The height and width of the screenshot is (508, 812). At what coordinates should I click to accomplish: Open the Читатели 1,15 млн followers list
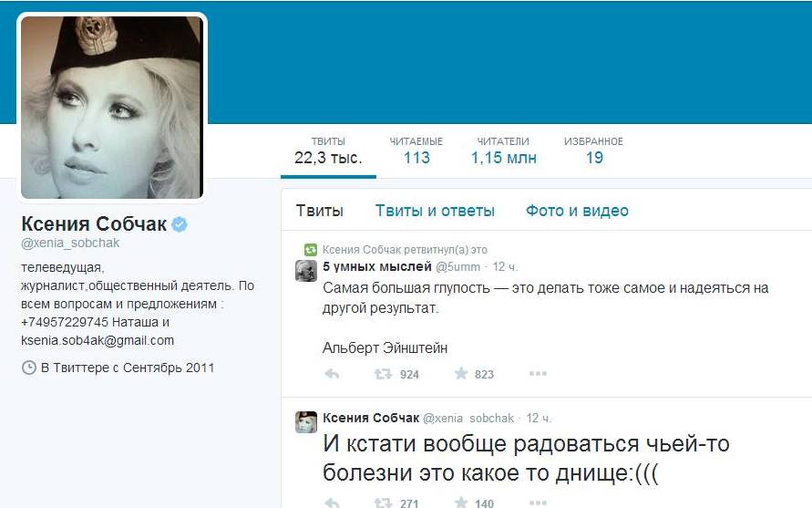click(503, 150)
